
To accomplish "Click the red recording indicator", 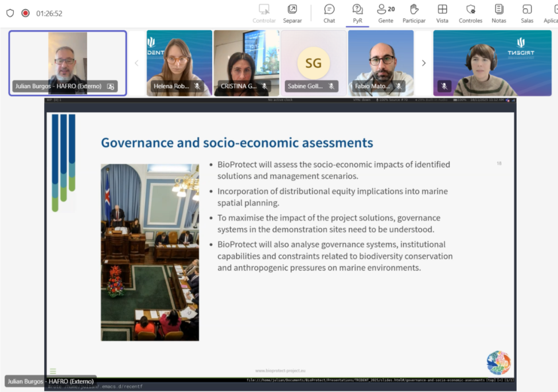I will click(25, 13).
